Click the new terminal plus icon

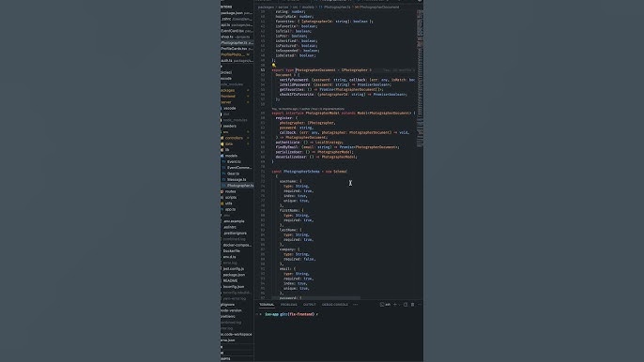pyautogui.click(x=395, y=305)
